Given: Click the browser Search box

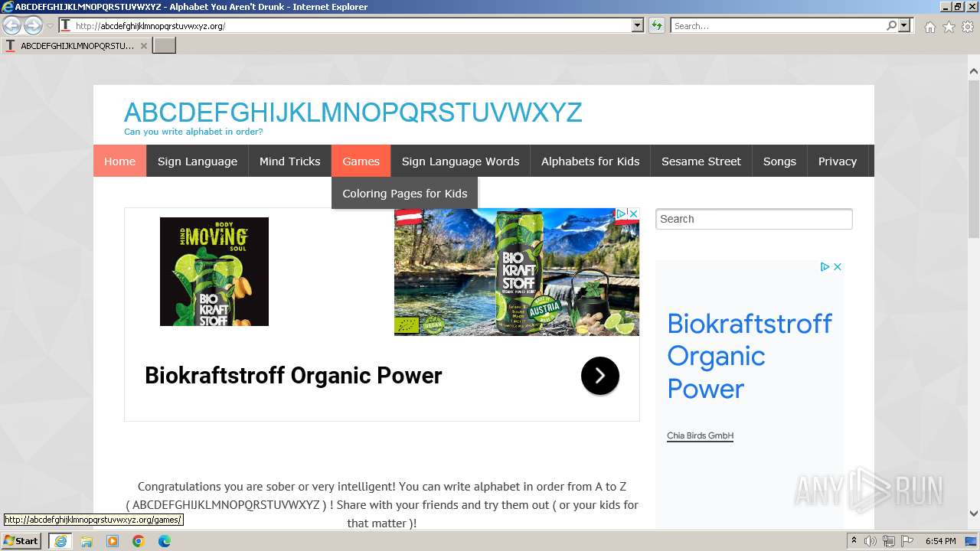Looking at the screenshot, I should [778, 25].
